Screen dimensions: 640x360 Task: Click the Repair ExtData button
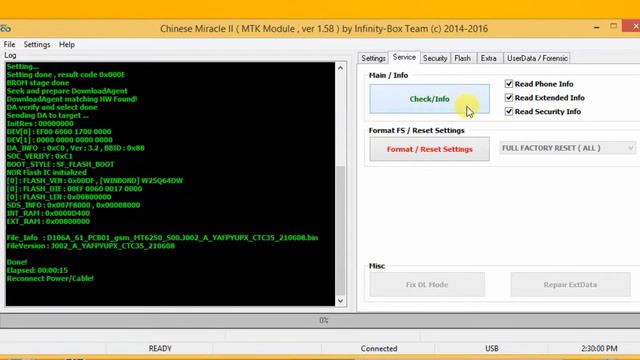(570, 284)
